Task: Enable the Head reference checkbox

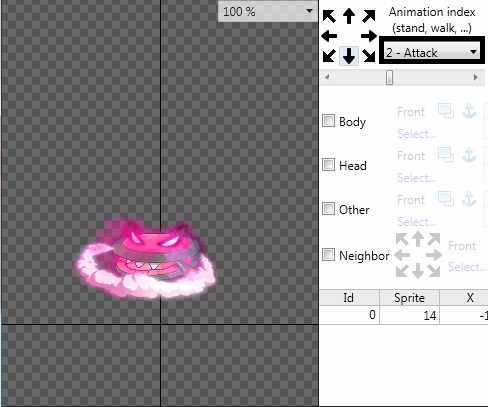Action: [x=328, y=164]
